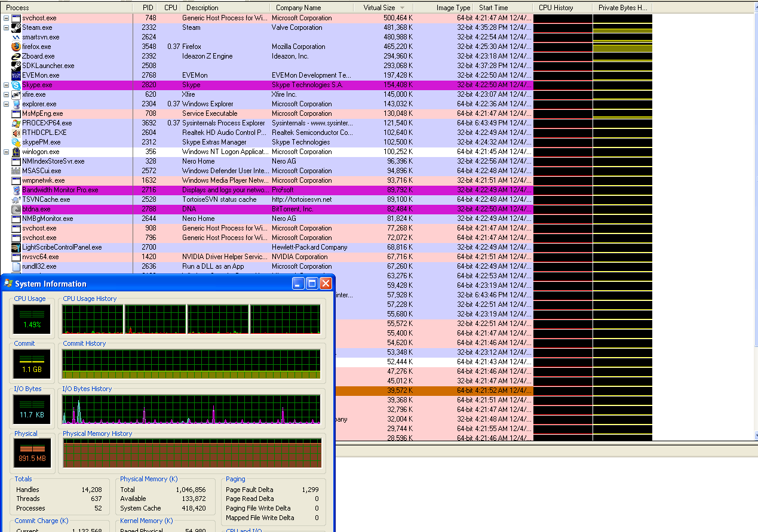Click the explorer.exe process icon
The image size is (758, 532).
(x=16, y=104)
